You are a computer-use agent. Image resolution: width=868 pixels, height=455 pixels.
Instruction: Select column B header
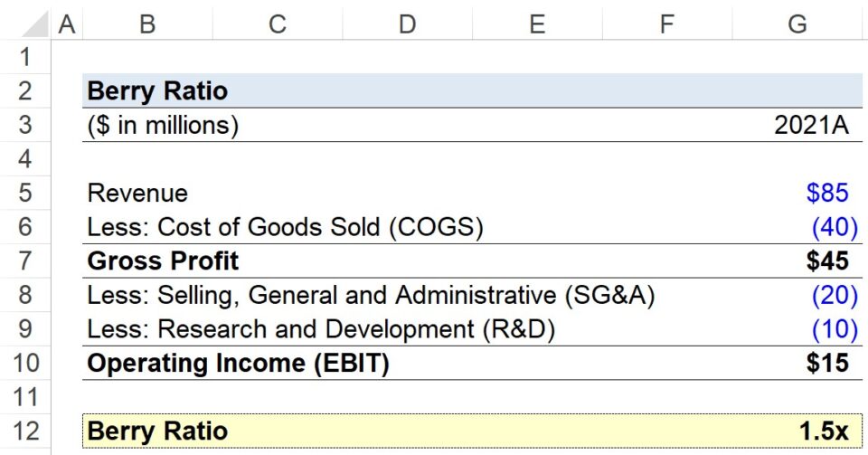tap(146, 24)
